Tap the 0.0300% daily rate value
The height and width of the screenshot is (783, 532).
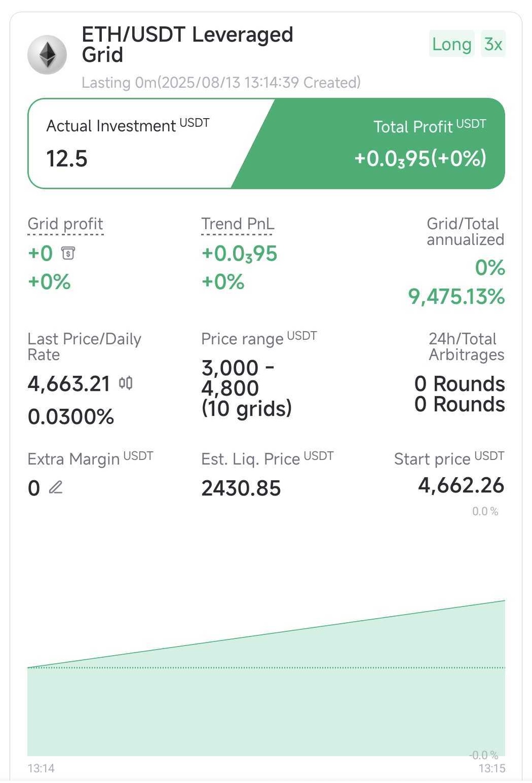click(71, 417)
